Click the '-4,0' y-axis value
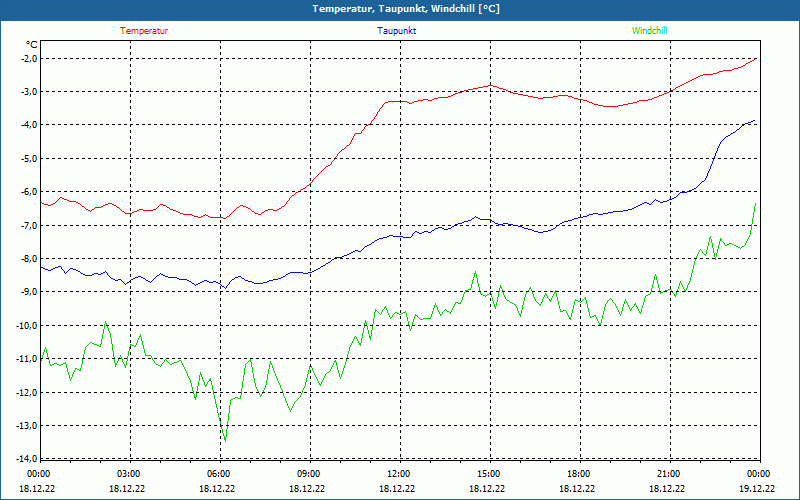The width and height of the screenshot is (800, 500). (29, 125)
